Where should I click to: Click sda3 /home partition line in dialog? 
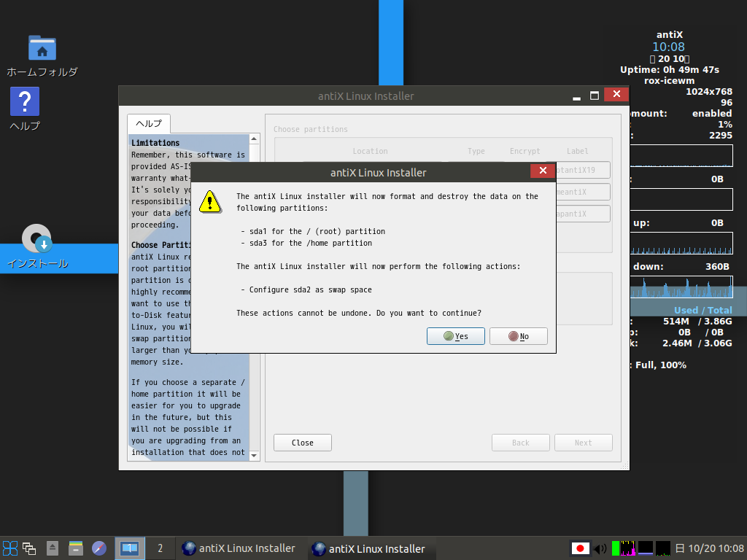[x=306, y=243]
